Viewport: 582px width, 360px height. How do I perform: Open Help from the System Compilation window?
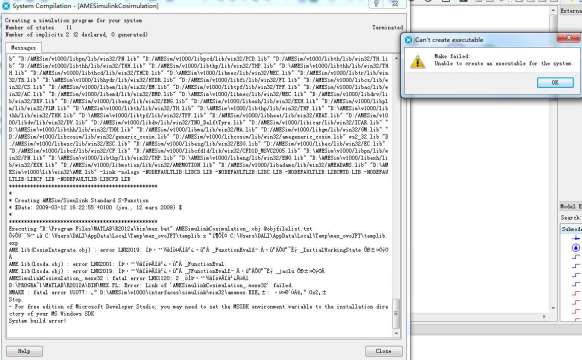(x=24, y=351)
